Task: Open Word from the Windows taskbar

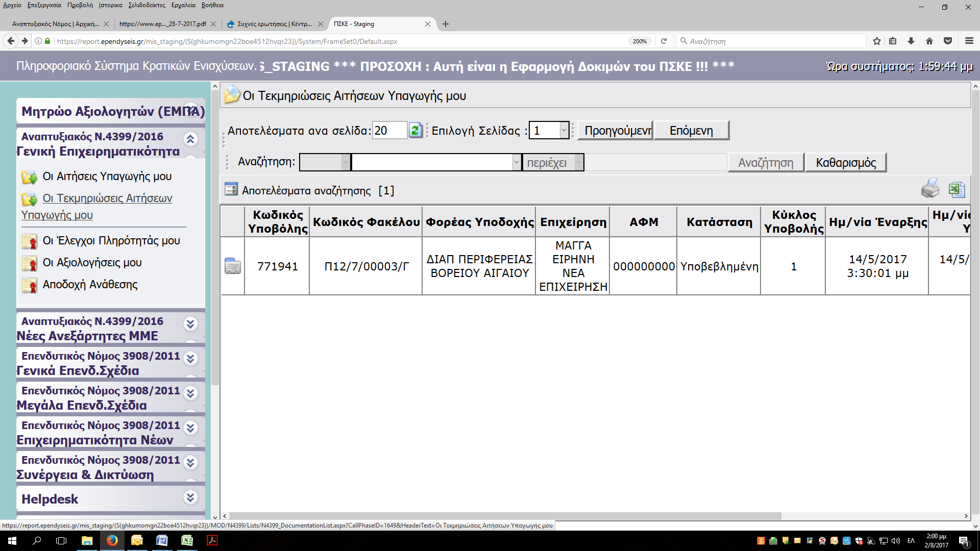Action: (x=162, y=540)
